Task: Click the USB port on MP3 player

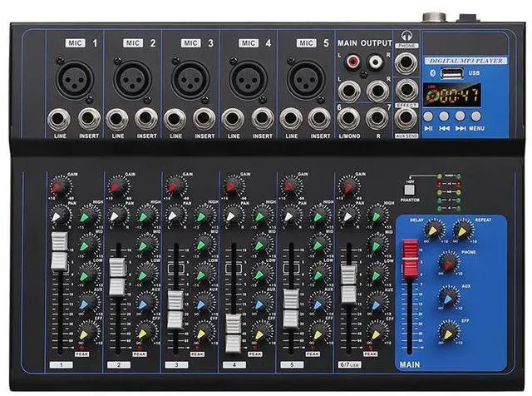Action: [x=452, y=72]
